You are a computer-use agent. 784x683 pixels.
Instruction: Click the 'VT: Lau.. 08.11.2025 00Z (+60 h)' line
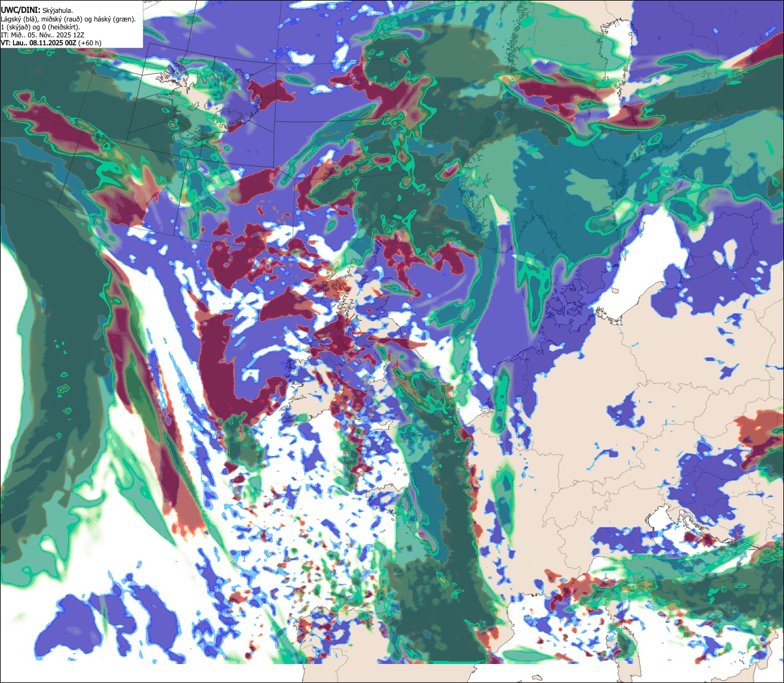tap(51, 43)
